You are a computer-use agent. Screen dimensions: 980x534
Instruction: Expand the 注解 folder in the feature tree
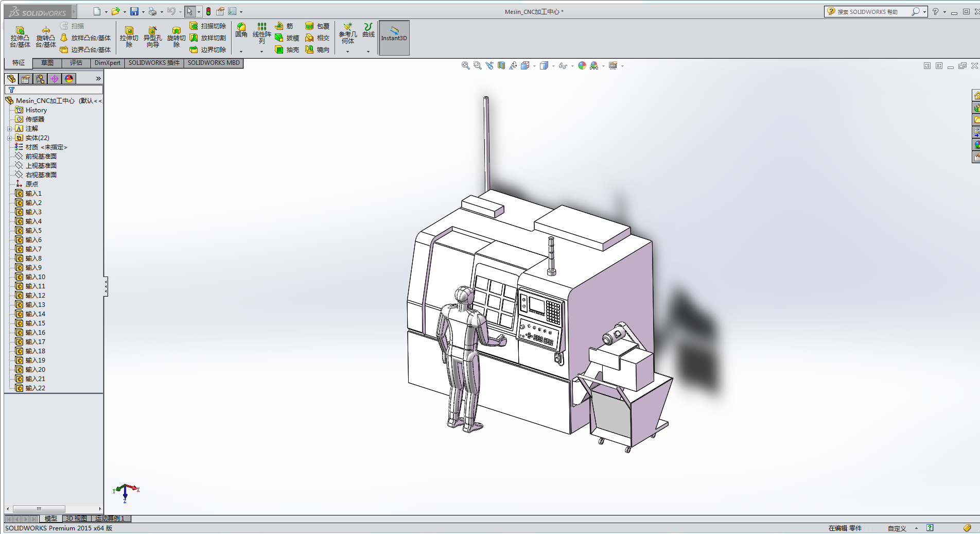pyautogui.click(x=9, y=128)
